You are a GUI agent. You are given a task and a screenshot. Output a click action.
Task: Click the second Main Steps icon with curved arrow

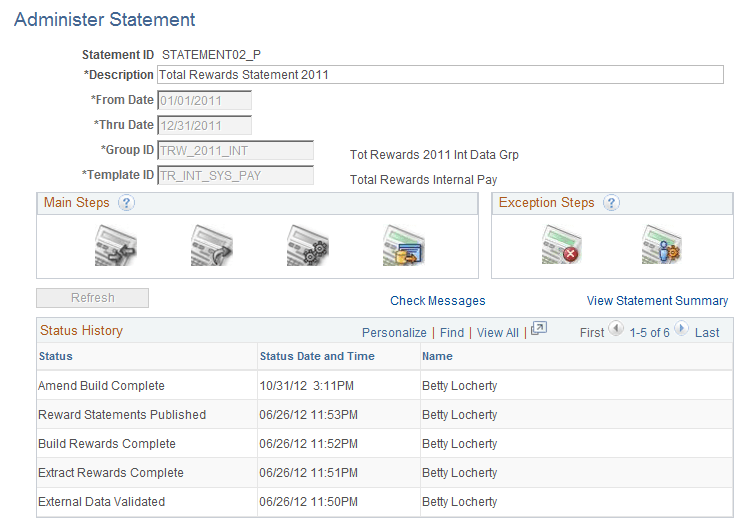coord(212,246)
